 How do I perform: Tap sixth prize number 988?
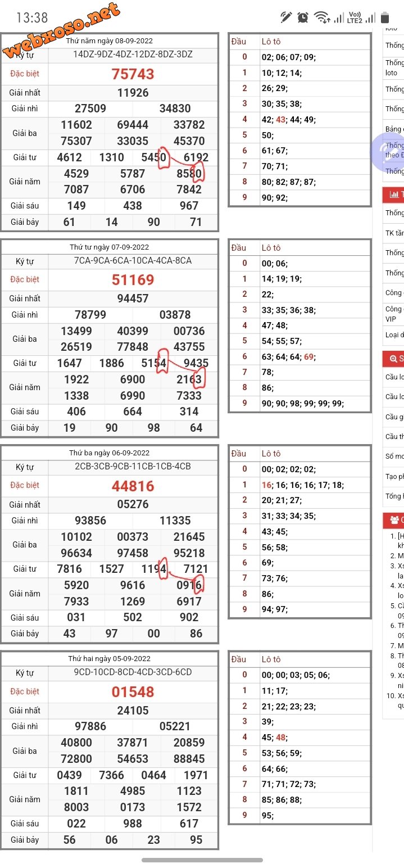point(133,823)
